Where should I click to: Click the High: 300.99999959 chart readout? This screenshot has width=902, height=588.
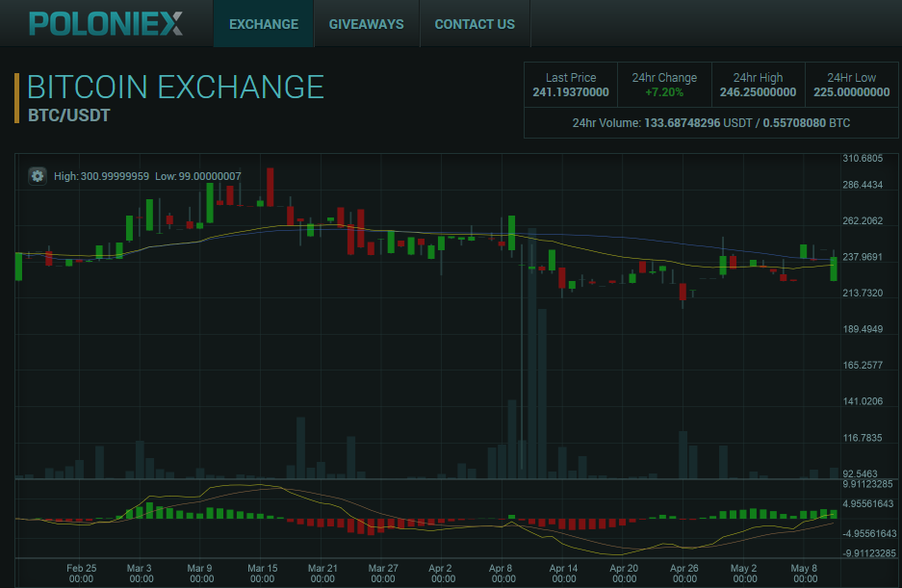[x=101, y=176]
